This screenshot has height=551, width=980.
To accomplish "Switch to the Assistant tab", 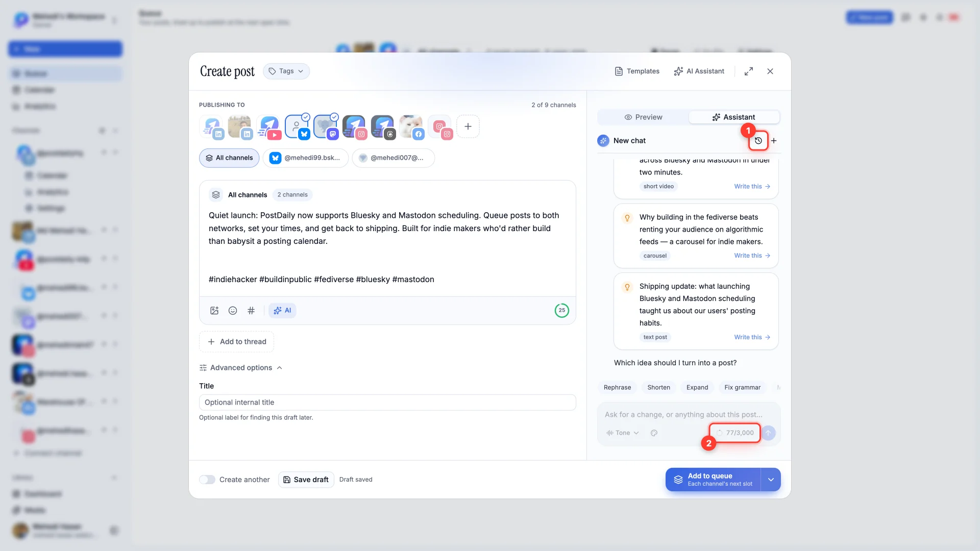I will click(734, 117).
